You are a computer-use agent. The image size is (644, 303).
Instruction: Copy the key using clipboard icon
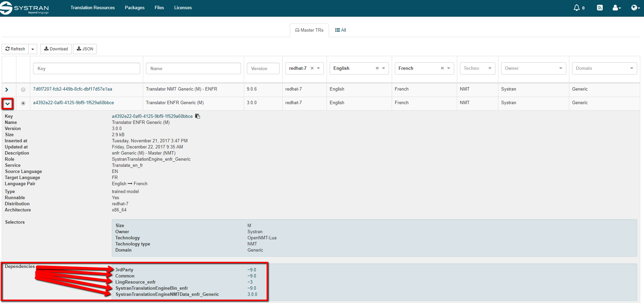point(197,116)
